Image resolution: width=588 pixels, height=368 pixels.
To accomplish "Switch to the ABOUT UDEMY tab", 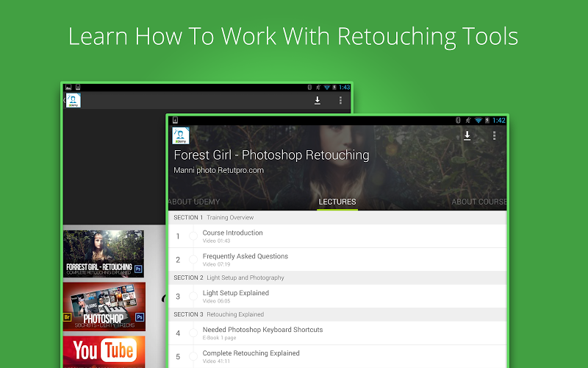I will click(x=194, y=202).
